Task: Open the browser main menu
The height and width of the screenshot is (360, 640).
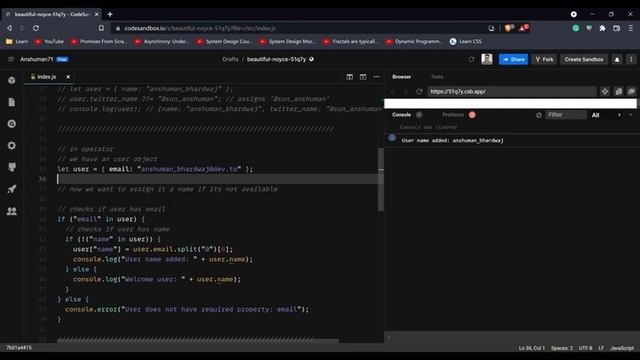Action: pyautogui.click(x=631, y=28)
